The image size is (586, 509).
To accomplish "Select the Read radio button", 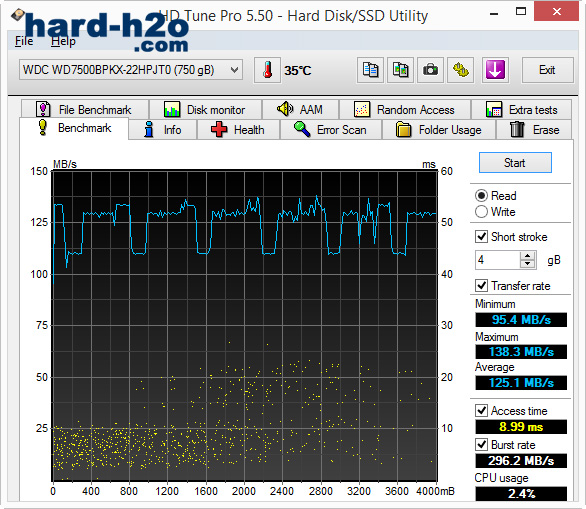I will click(x=481, y=195).
